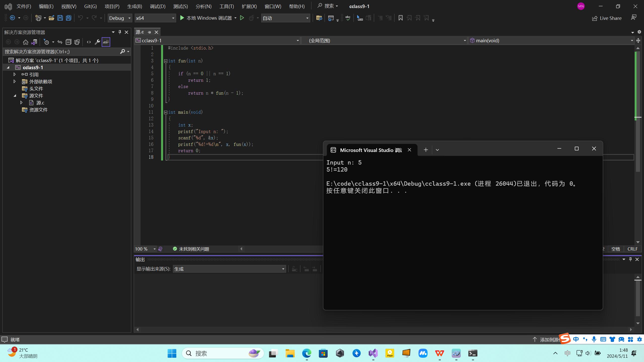
Task: Pin the 源.c editor tab
Action: point(149,32)
